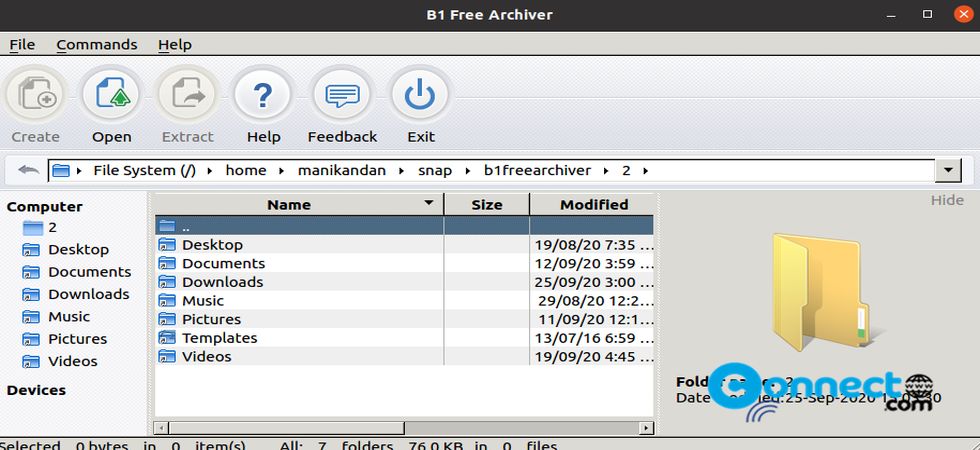This screenshot has width=980, height=450.
Task: Click the Downloads folder icon in file list
Action: click(167, 282)
